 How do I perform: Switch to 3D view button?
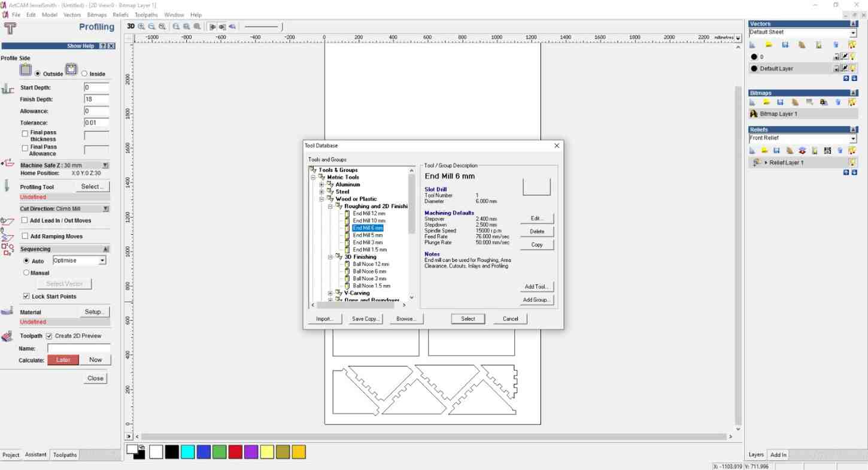(130, 26)
